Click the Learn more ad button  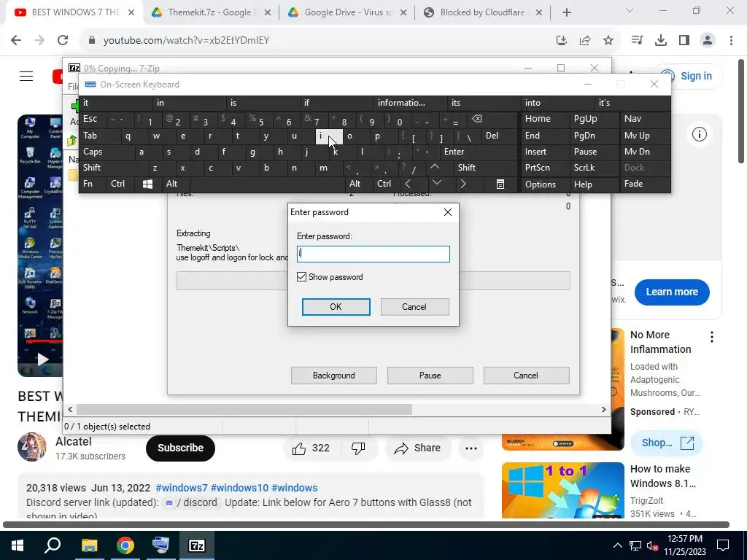coord(672,292)
